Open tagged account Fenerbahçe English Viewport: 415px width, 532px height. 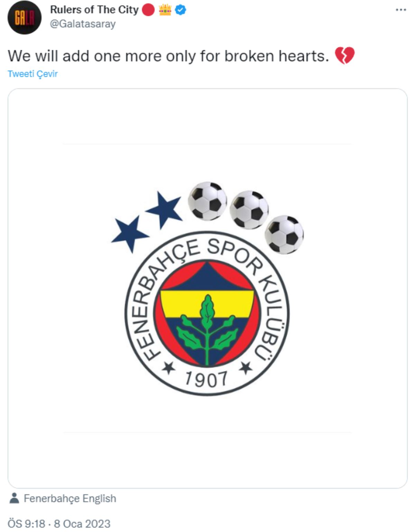(x=70, y=498)
